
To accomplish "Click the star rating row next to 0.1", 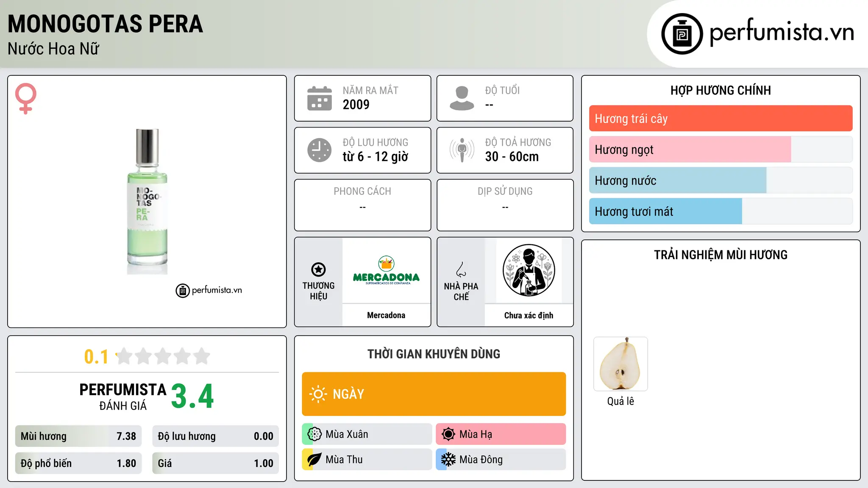I will (163, 356).
